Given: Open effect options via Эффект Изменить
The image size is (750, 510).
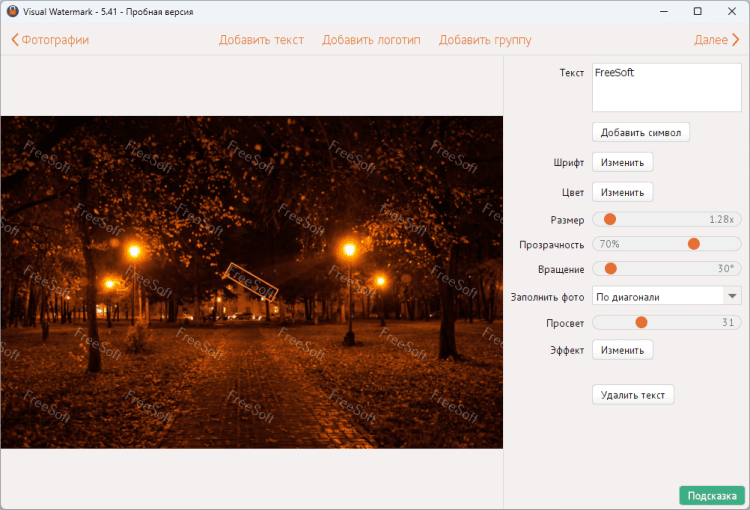Looking at the screenshot, I should (x=622, y=350).
